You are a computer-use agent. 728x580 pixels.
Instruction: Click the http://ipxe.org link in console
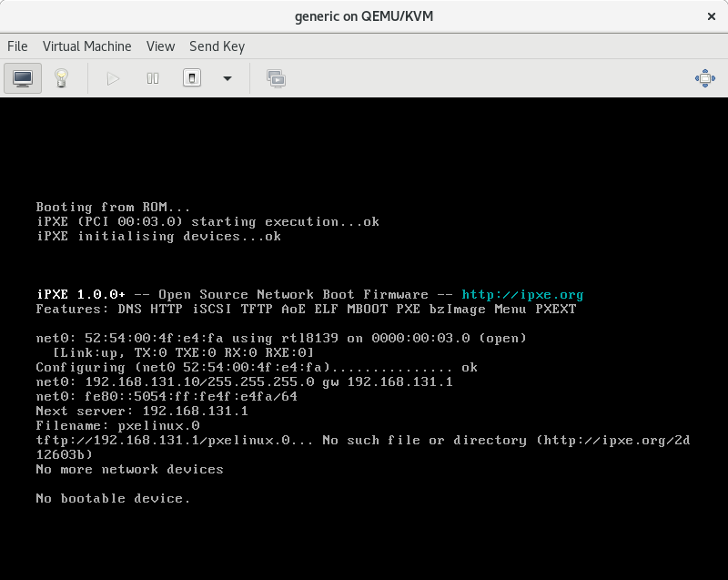(x=522, y=294)
